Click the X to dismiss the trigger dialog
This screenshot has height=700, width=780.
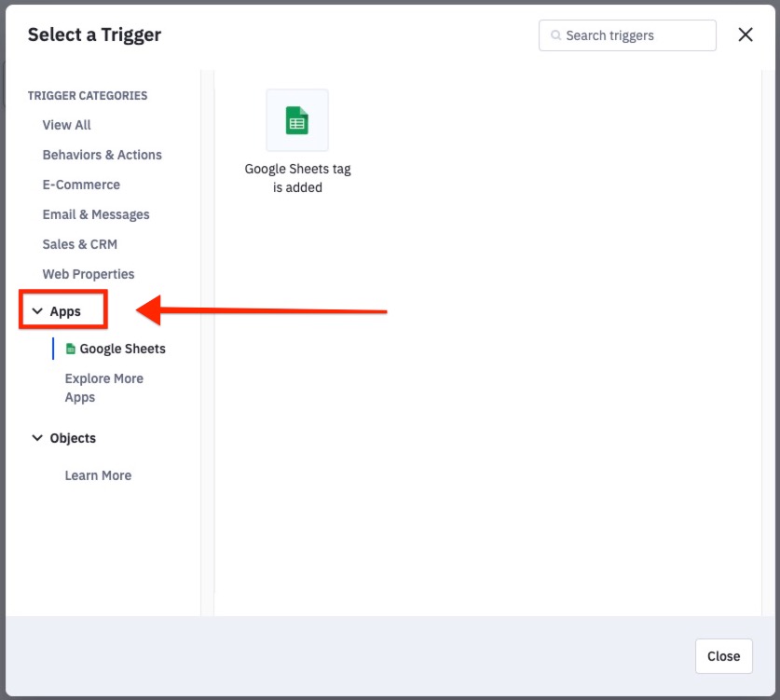[745, 34]
